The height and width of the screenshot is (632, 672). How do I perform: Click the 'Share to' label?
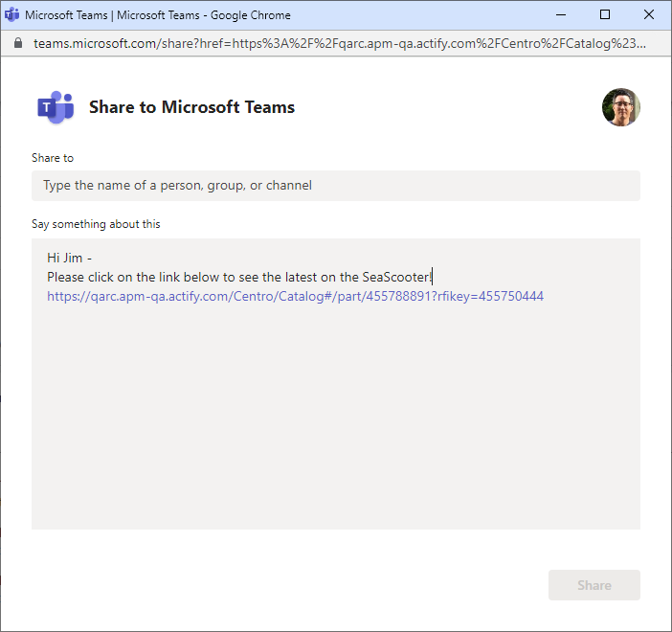pyautogui.click(x=53, y=158)
